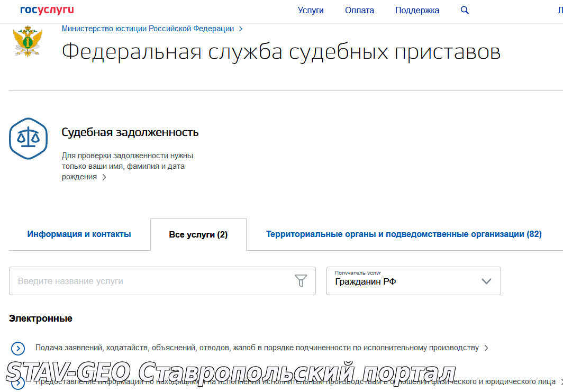Open the Судебная задолженность heading link

(130, 132)
